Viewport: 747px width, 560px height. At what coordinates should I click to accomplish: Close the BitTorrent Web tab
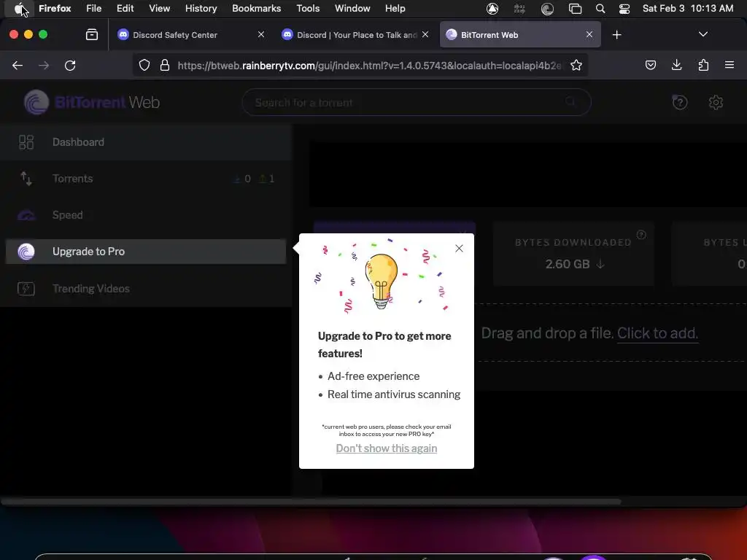point(589,35)
